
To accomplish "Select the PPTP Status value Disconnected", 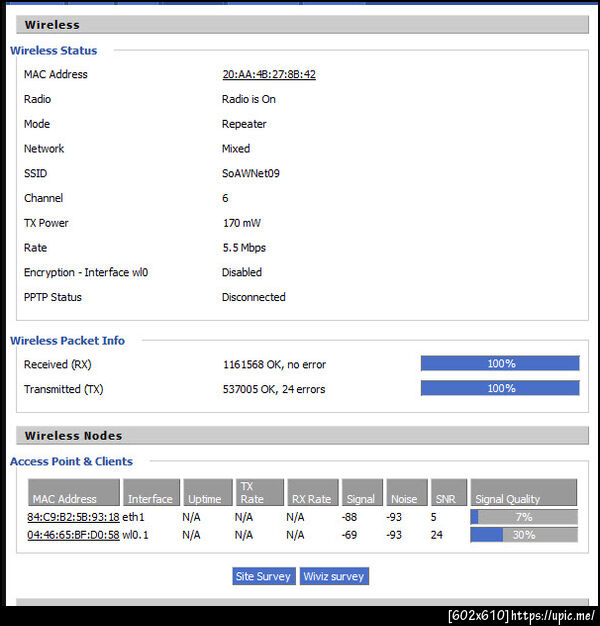I will [x=253, y=297].
